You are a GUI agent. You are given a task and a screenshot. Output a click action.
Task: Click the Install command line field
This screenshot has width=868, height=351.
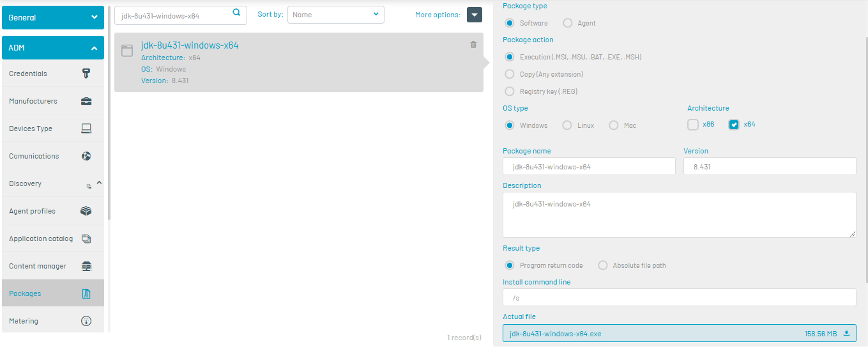(680, 297)
